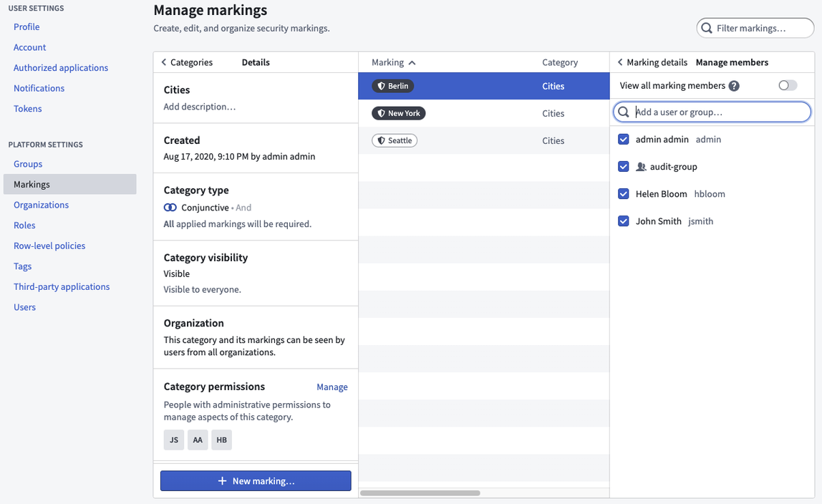Open the Profile settings link

point(26,26)
